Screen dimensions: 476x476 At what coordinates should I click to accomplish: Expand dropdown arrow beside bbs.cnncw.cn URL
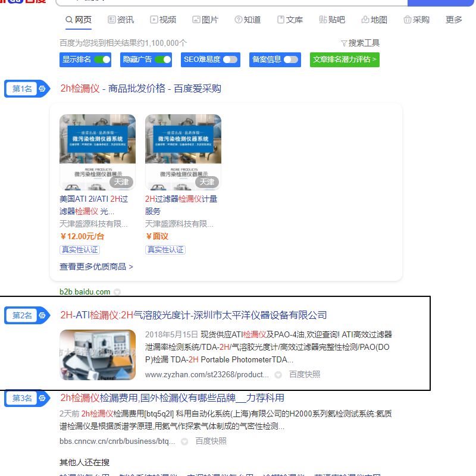click(x=184, y=441)
